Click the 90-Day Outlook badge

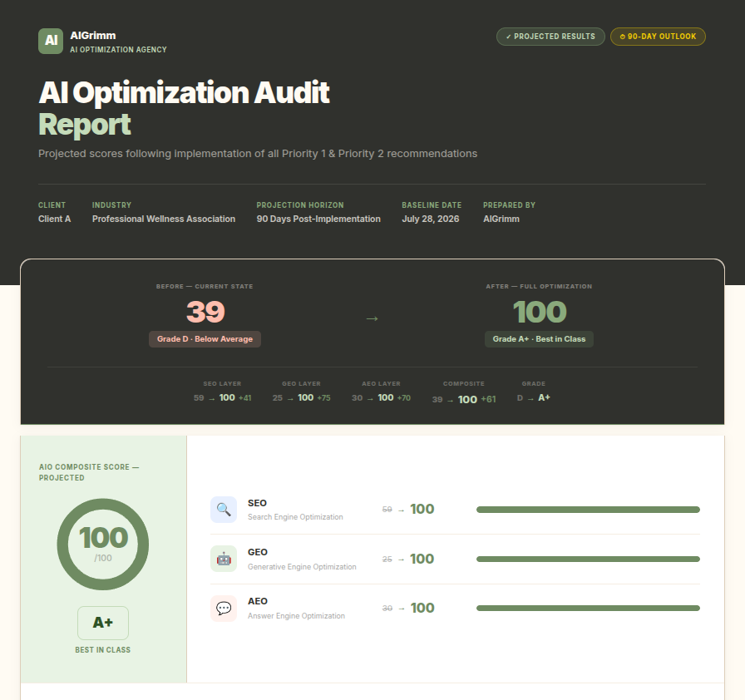(658, 37)
